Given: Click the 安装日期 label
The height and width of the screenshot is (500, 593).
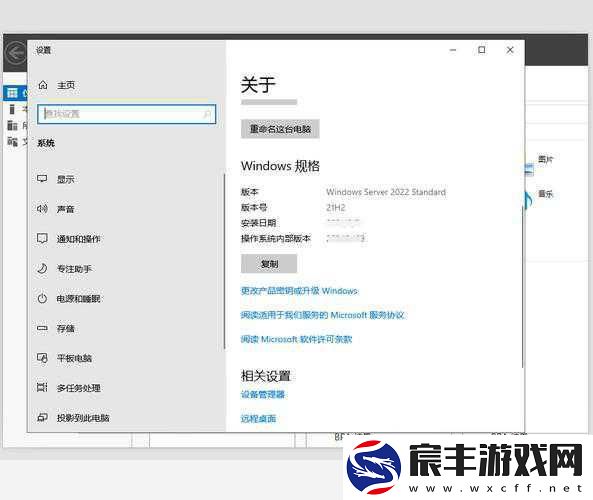Looking at the screenshot, I should [x=259, y=223].
